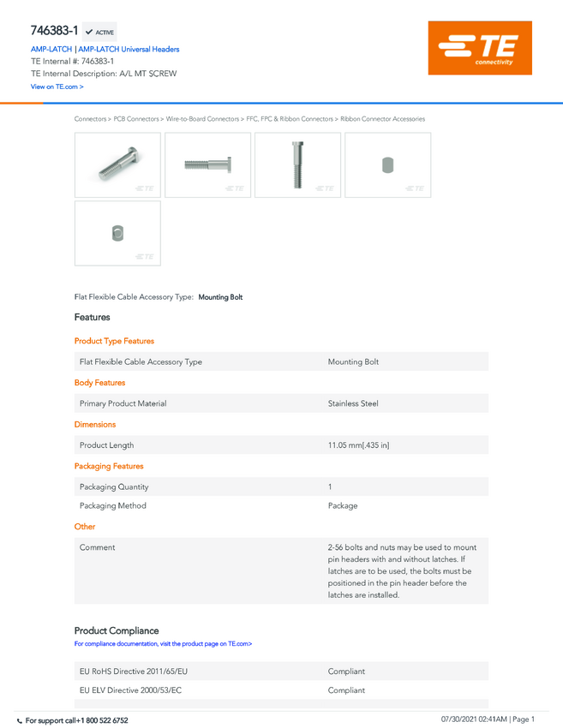The image size is (563, 728).
Task: Click 11.05 mm[.435 in] value
Action: [358, 445]
